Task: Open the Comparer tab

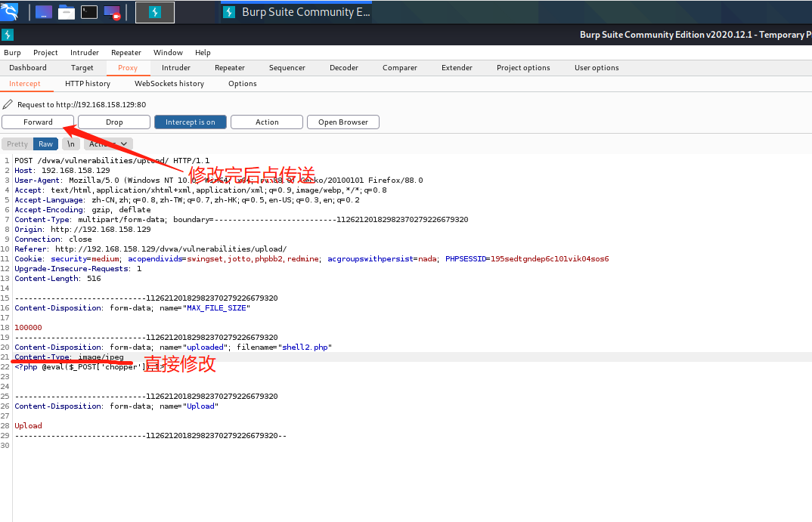Action: coord(400,68)
